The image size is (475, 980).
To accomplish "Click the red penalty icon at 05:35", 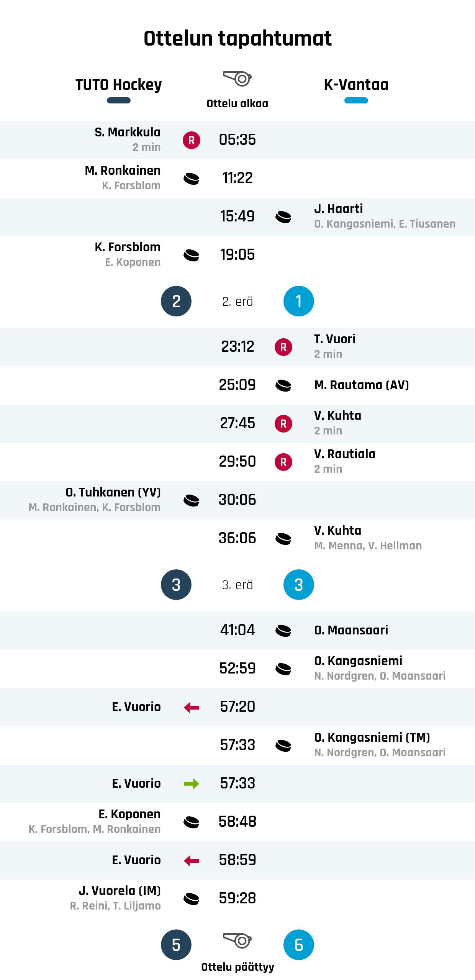I will (192, 140).
